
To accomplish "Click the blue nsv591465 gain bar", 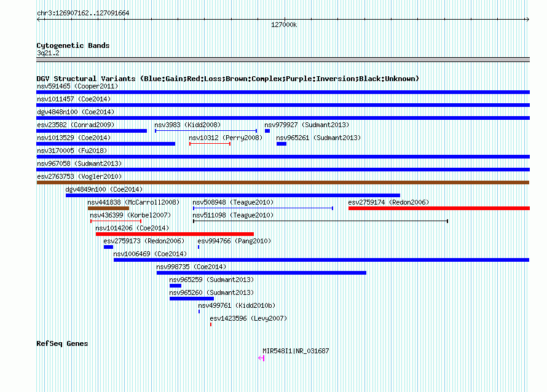I will [x=283, y=92].
